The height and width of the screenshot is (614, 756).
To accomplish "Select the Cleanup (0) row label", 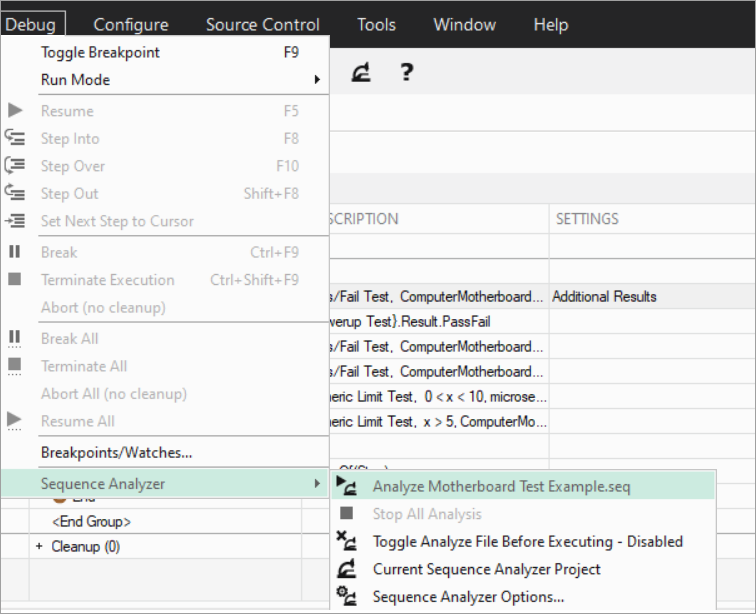I will [x=86, y=546].
